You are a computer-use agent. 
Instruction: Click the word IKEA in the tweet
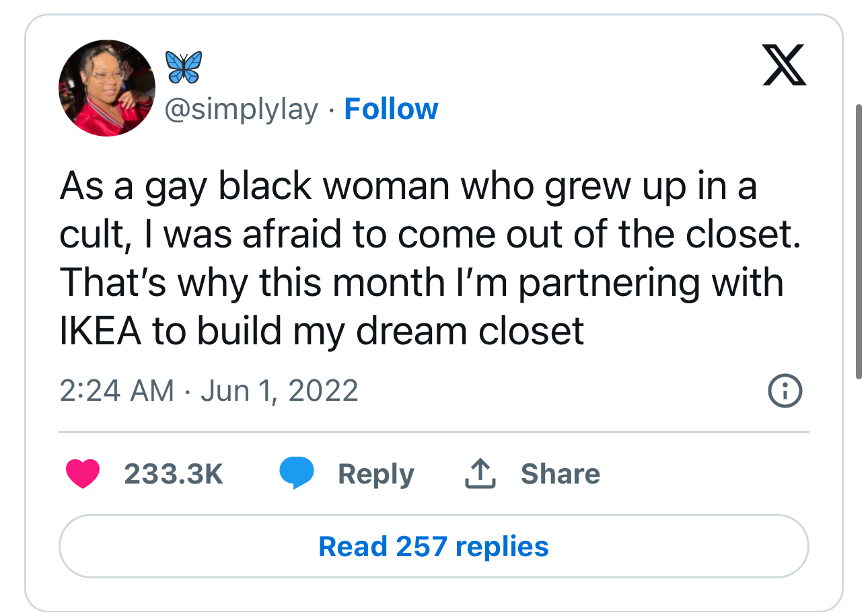101,332
